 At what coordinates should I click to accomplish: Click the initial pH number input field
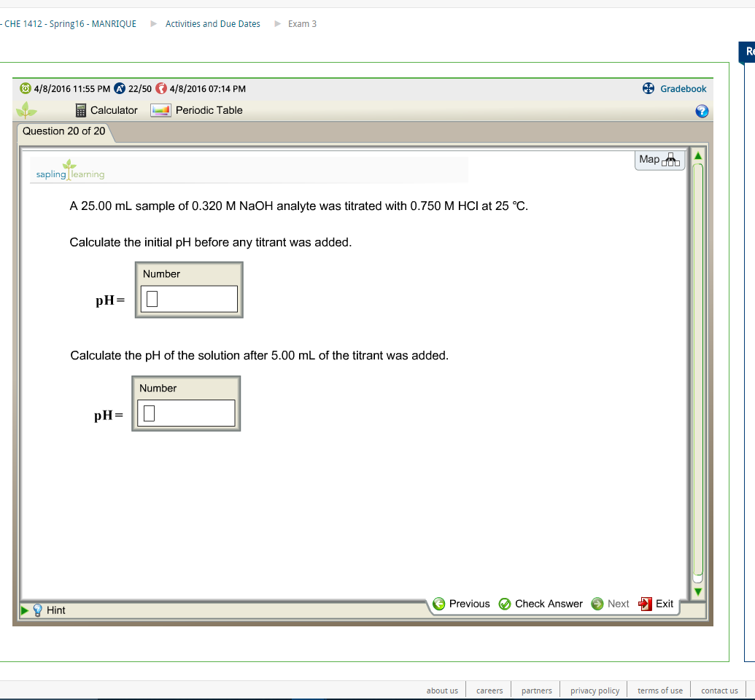[189, 299]
